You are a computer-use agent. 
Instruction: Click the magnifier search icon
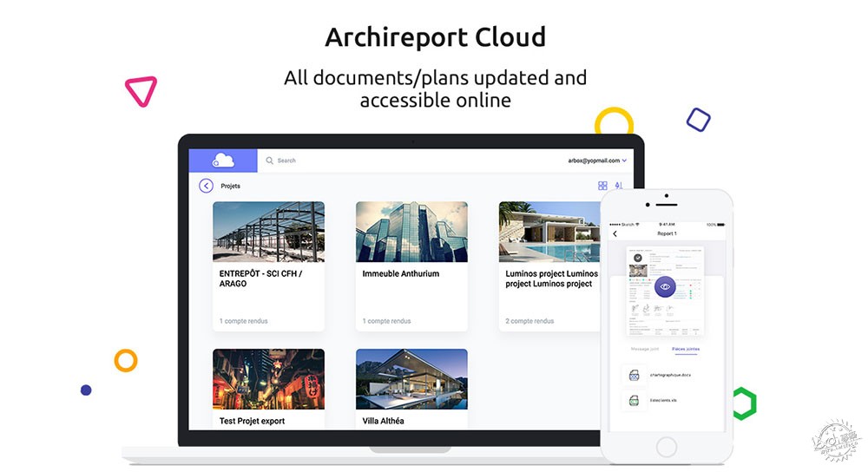270,161
